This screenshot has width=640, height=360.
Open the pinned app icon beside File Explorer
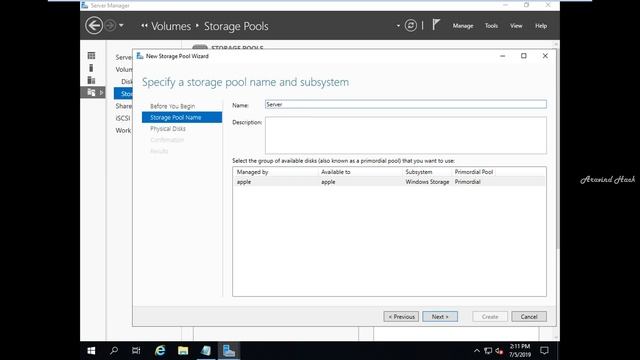coord(206,351)
